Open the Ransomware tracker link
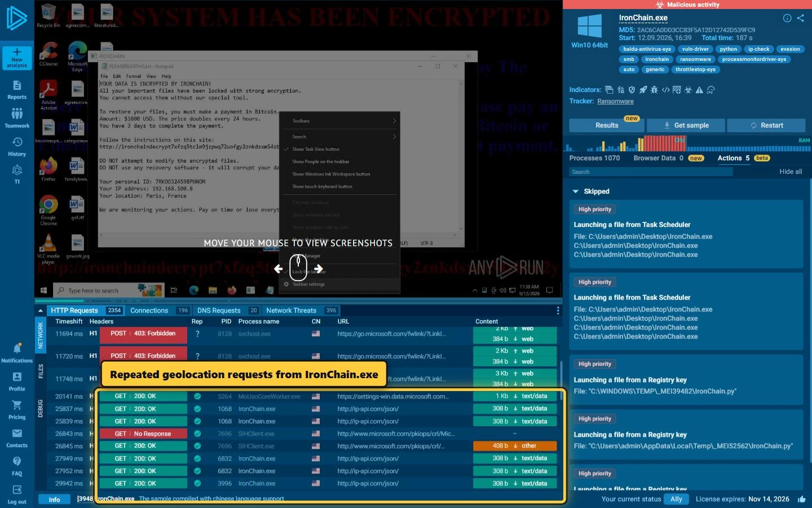This screenshot has height=508, width=812. (615, 101)
